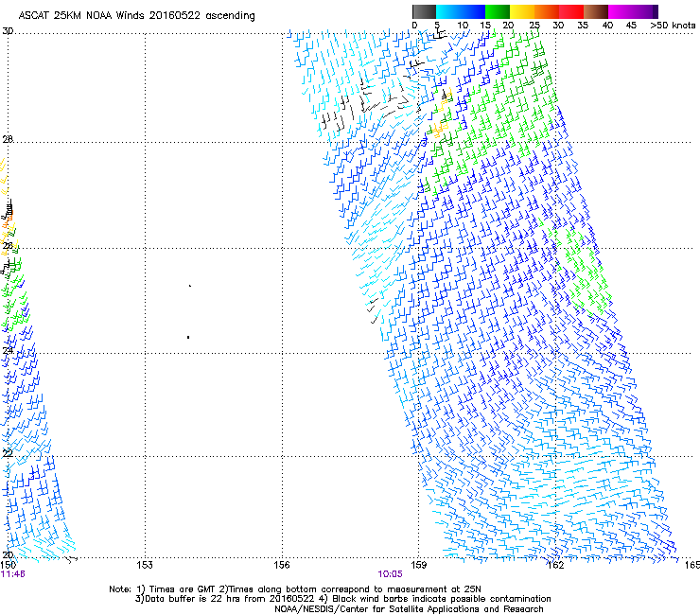Click the gray 0-5 knots color segment
Viewport: 700px width, 615px height.
tap(424, 11)
